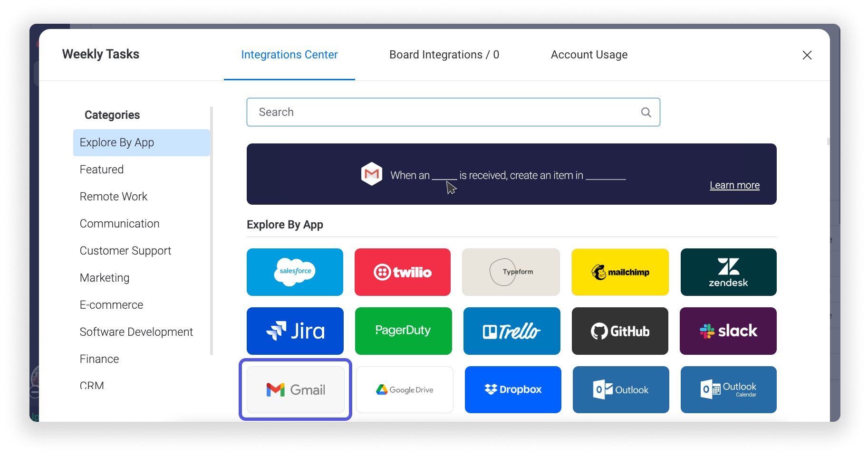This screenshot has height=455, width=868.
Task: Select the Typeform app tile
Action: (x=511, y=272)
